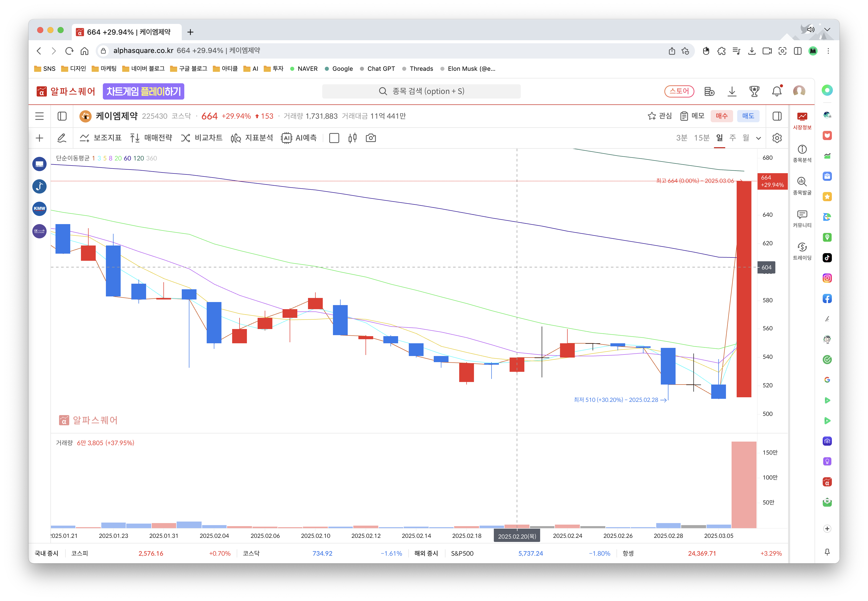This screenshot has height=601, width=868.
Task: Focus the 종목 검색 search field
Action: [421, 91]
